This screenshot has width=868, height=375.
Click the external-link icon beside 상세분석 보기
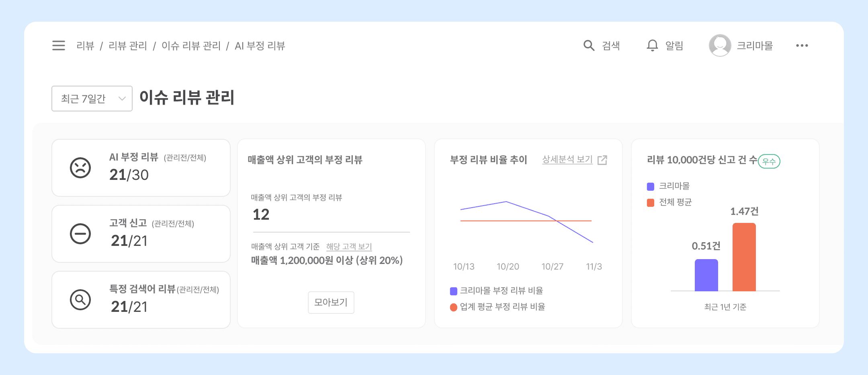[602, 159]
